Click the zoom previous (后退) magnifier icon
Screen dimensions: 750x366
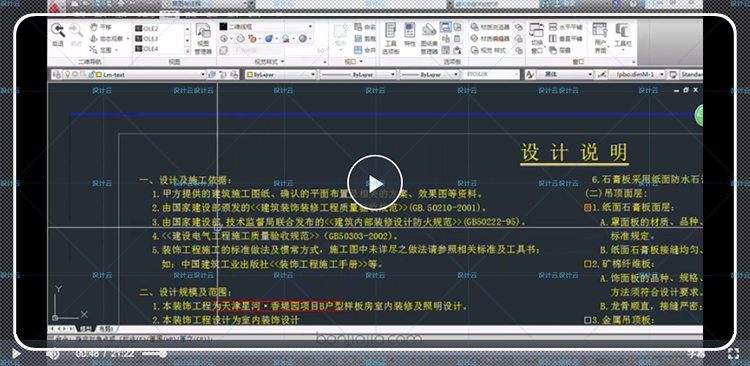(58, 34)
